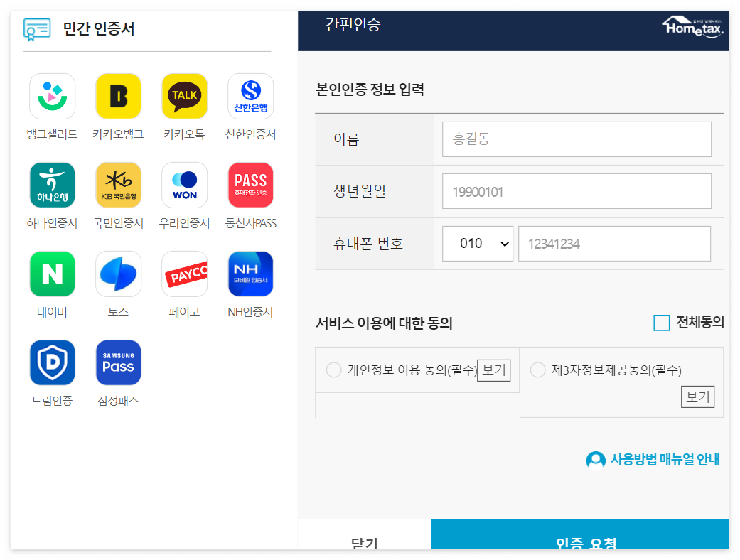
Task: Click the 이름 field label
Action: [346, 139]
